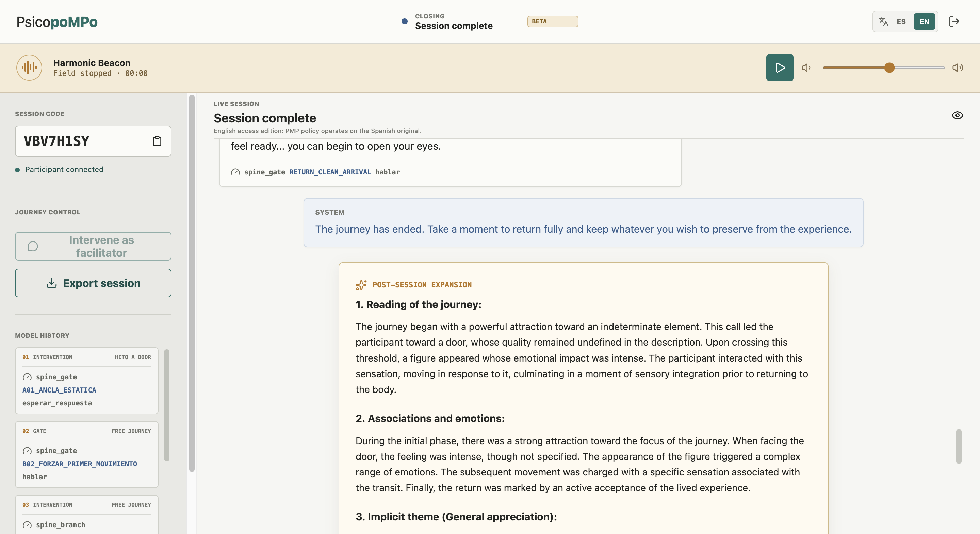Open model history entry 01 Intervention
This screenshot has width=980, height=534.
(x=87, y=380)
